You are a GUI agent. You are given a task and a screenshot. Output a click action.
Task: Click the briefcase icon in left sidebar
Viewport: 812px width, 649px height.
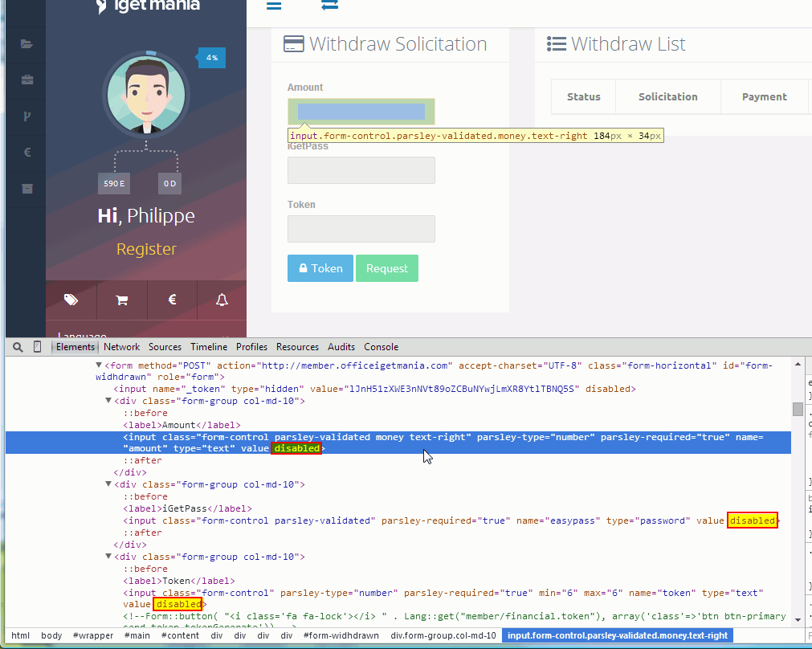click(27, 80)
